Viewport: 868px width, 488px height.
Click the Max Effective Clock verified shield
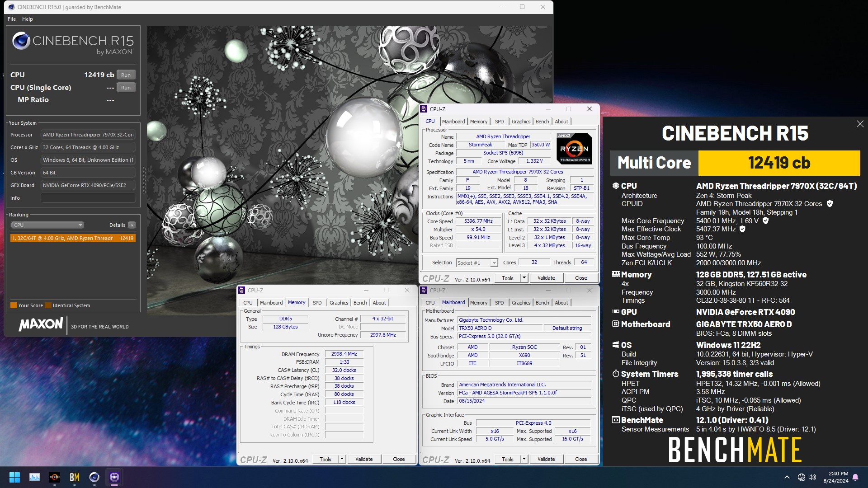click(742, 229)
